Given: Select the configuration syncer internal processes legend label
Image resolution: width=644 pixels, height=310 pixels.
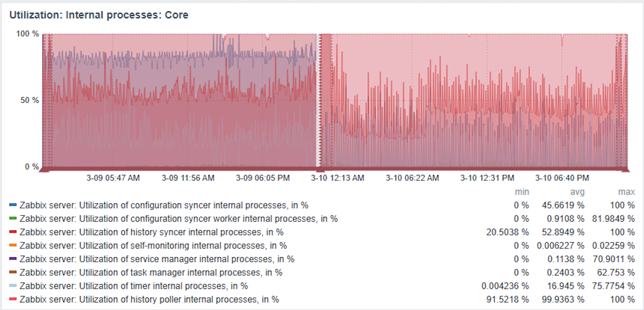Looking at the screenshot, I should [164, 205].
